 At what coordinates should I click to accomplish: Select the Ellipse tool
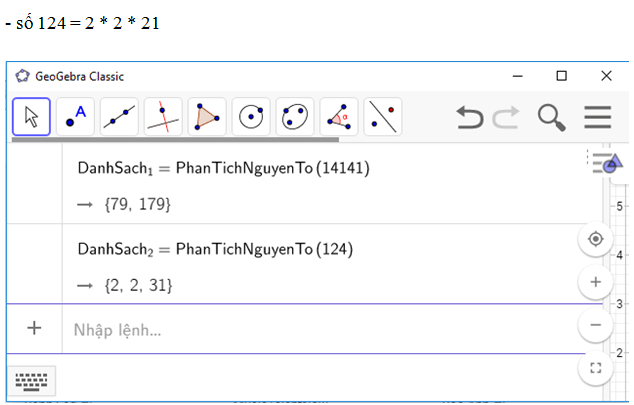click(295, 117)
